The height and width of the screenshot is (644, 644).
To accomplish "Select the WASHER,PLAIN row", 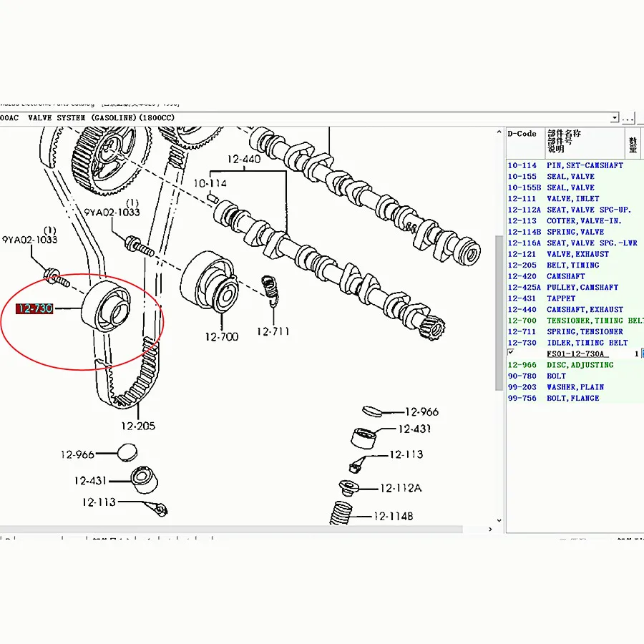I will 575,387.
